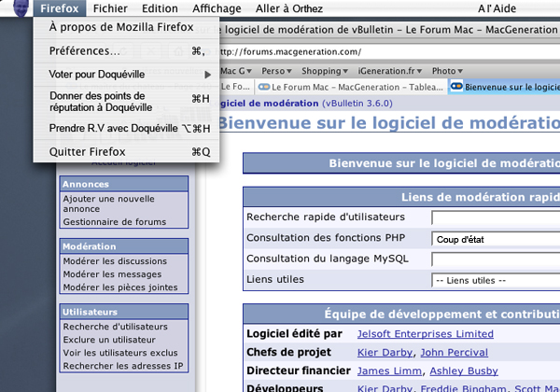Open Rechercher les adresses IP link
The image size is (560, 392).
123,365
